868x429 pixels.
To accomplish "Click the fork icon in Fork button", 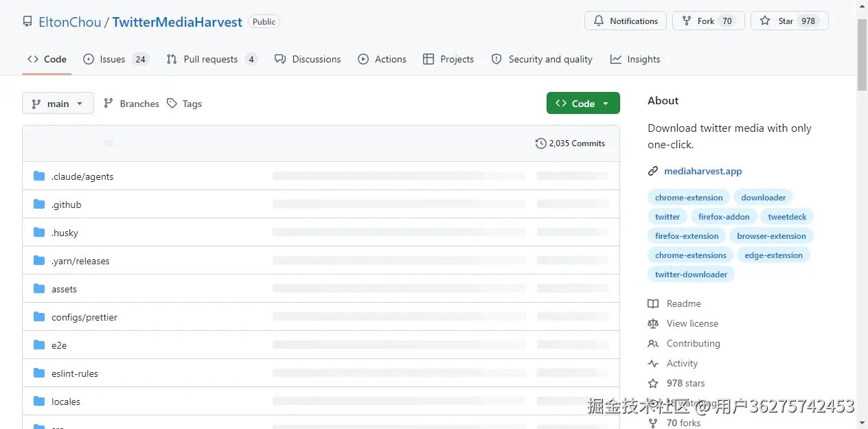I will click(x=687, y=21).
